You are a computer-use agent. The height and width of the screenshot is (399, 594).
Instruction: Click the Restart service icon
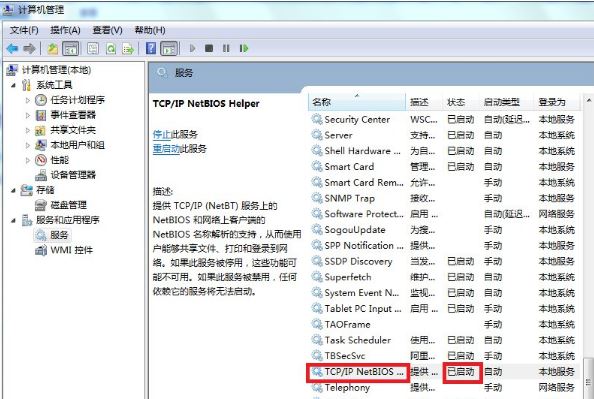244,49
